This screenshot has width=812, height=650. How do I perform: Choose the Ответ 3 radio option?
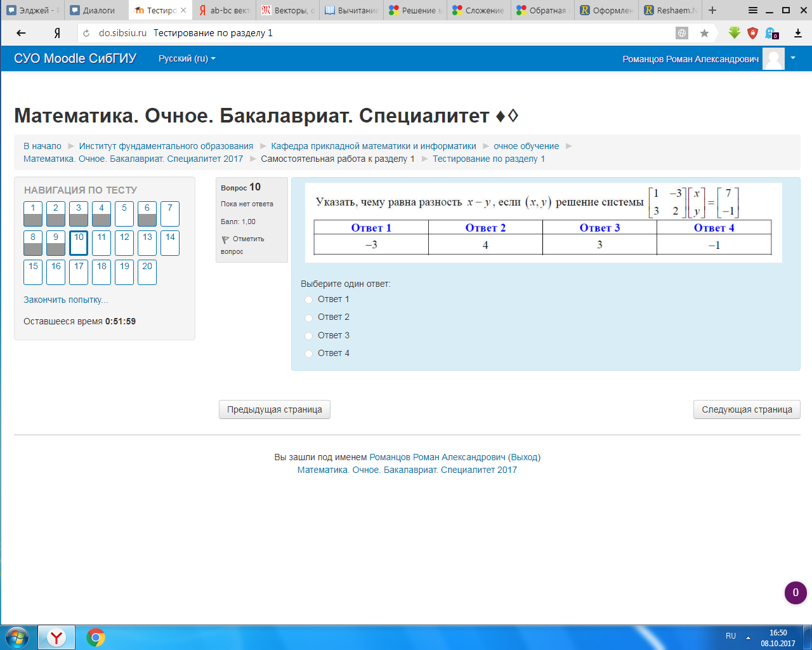308,336
